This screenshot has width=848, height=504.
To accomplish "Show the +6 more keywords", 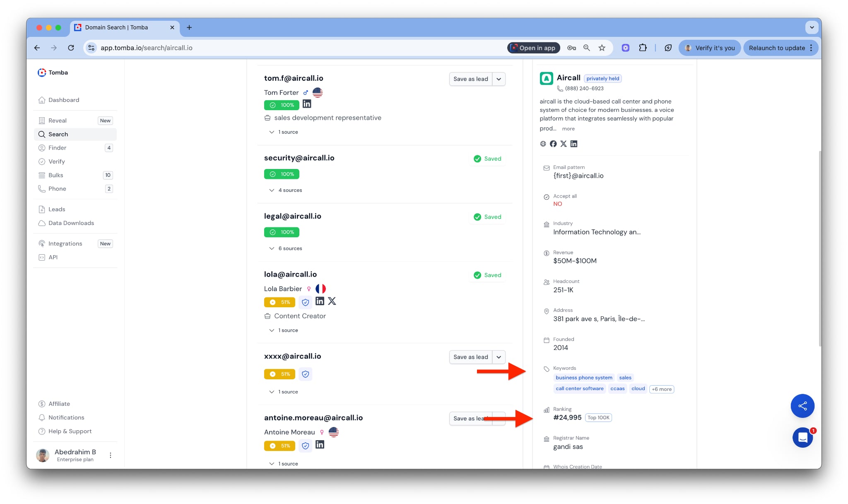I will (661, 389).
